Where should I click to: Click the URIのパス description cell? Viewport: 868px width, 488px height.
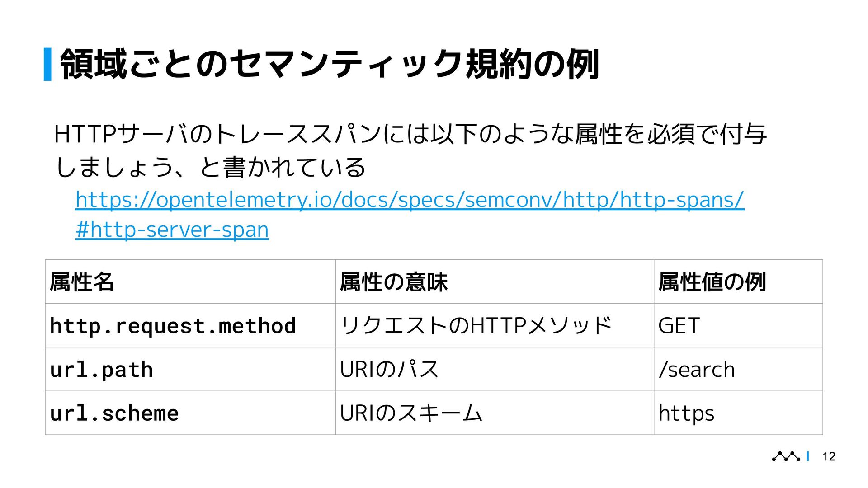pos(495,369)
